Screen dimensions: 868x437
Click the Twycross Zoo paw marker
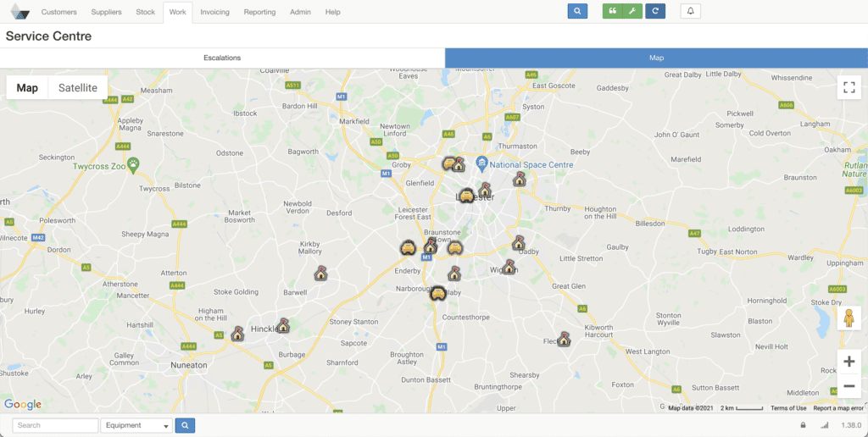pyautogui.click(x=133, y=164)
